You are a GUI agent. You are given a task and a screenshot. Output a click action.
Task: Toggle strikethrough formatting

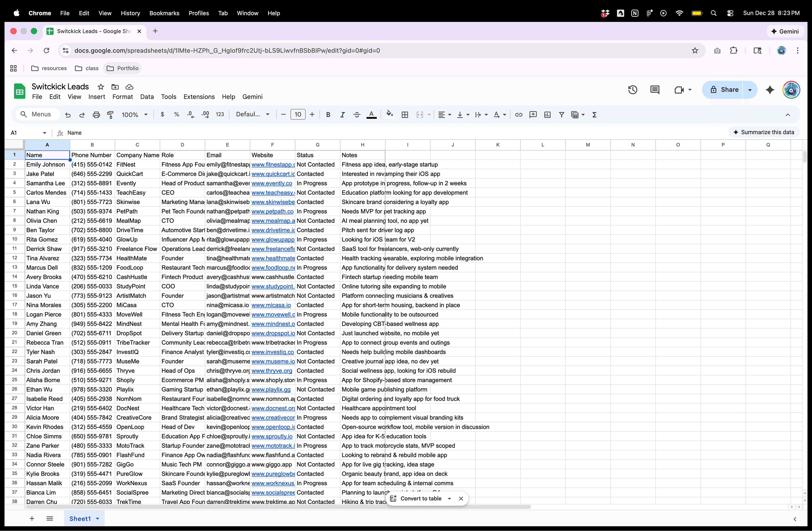click(x=357, y=115)
